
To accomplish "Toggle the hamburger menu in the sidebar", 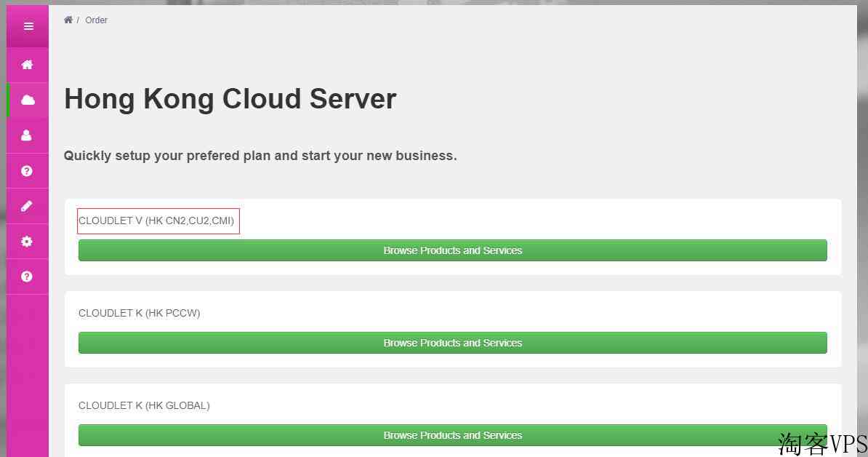I will [28, 26].
